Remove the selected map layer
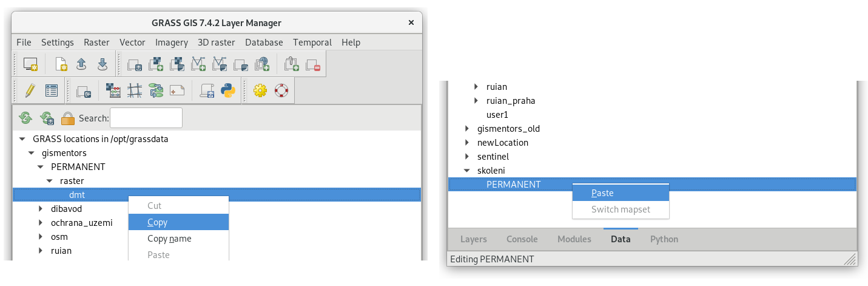This screenshot has width=868, height=286. tap(313, 64)
